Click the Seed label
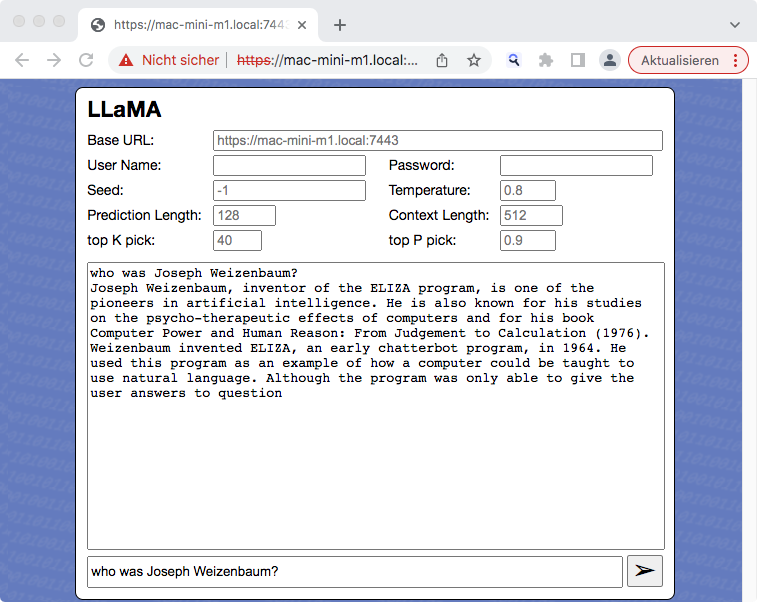Image resolution: width=757 pixels, height=602 pixels. tap(105, 191)
